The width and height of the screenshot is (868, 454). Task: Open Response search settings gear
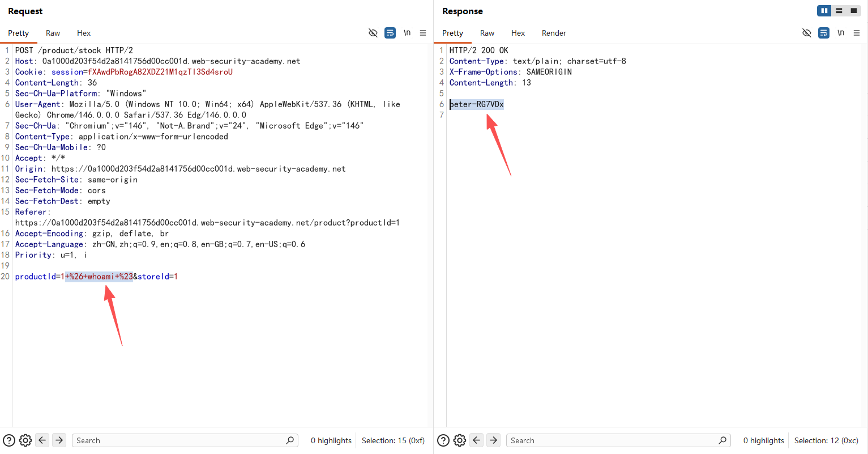click(x=460, y=440)
